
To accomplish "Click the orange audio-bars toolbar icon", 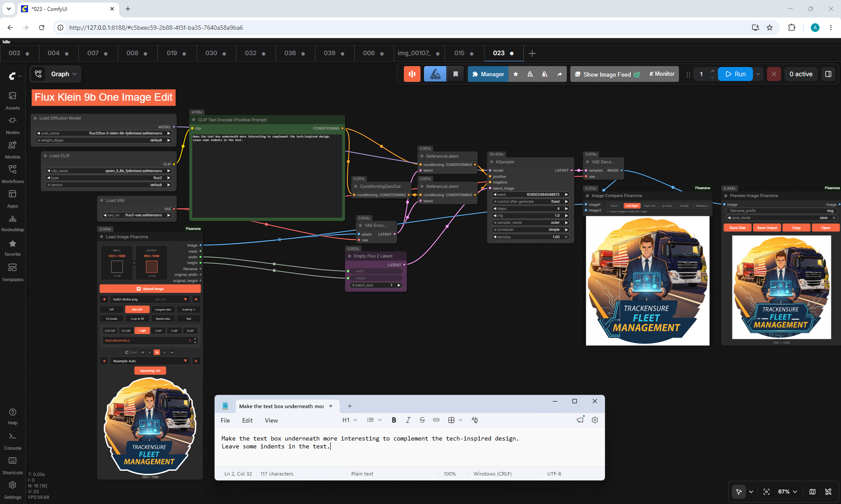I will coord(412,74).
